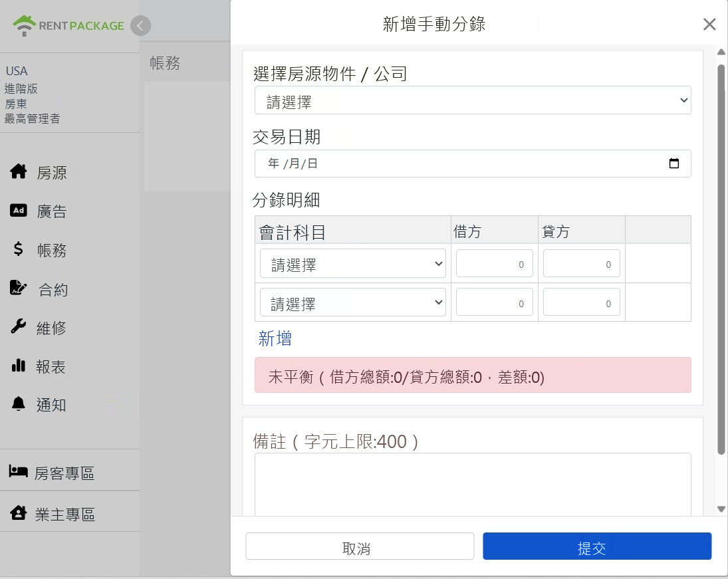This screenshot has width=728, height=579.
Task: Click the house-person icon for 業主專區
Action: tap(18, 513)
